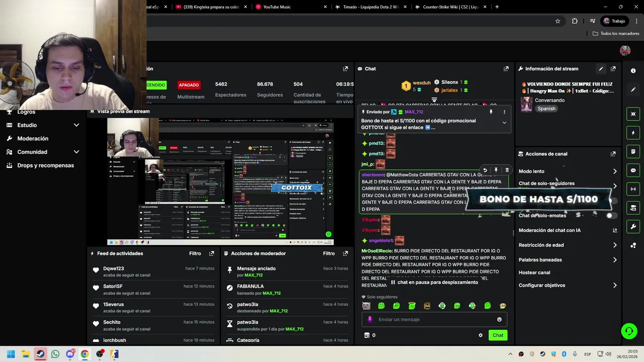The height and width of the screenshot is (362, 644).
Task: Click Enviar un mensaje input field
Action: 434,319
